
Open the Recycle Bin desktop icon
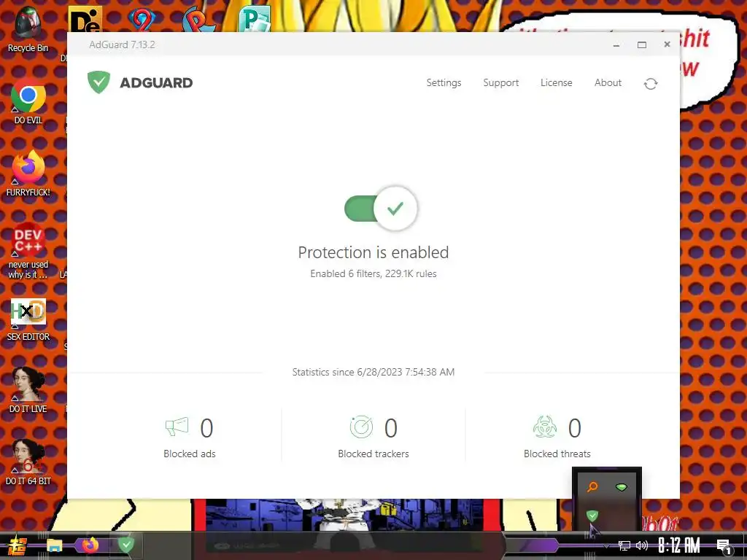tap(28, 29)
